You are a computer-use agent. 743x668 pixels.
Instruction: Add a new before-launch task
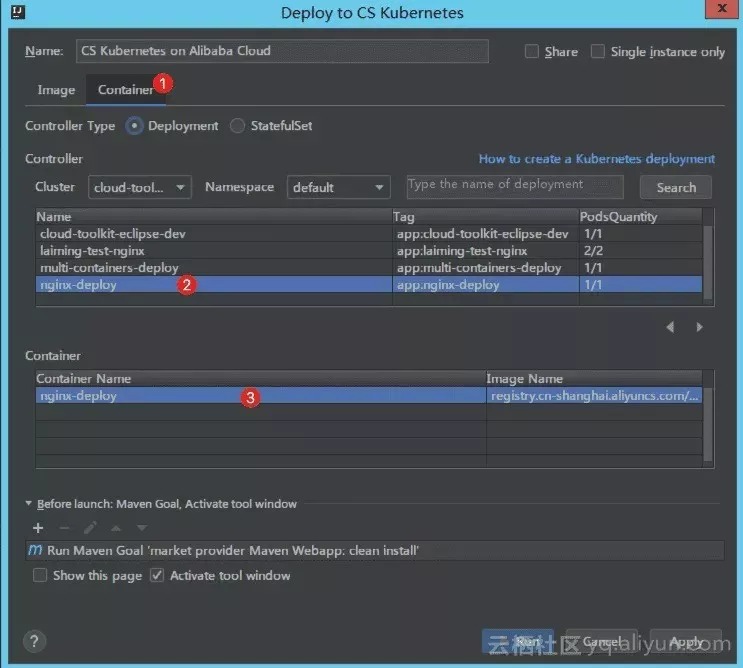38,527
